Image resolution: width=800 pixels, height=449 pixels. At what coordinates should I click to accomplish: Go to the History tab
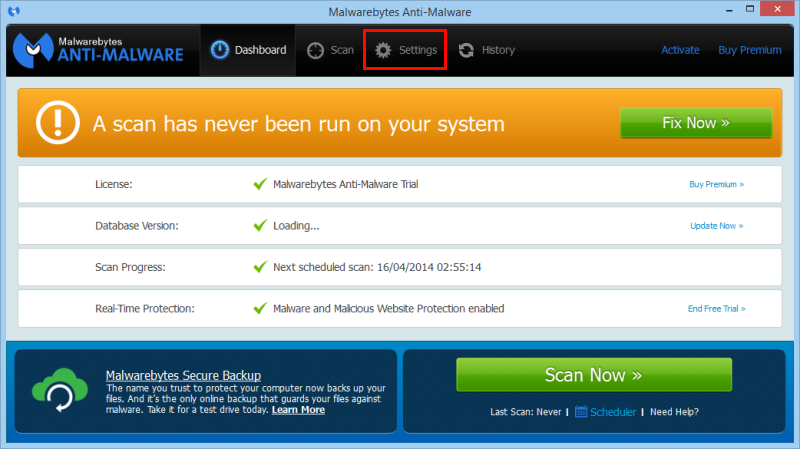(x=486, y=50)
